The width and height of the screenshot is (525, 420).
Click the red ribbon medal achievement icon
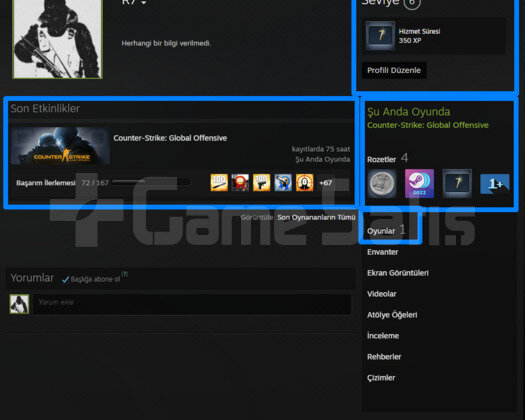click(x=240, y=183)
